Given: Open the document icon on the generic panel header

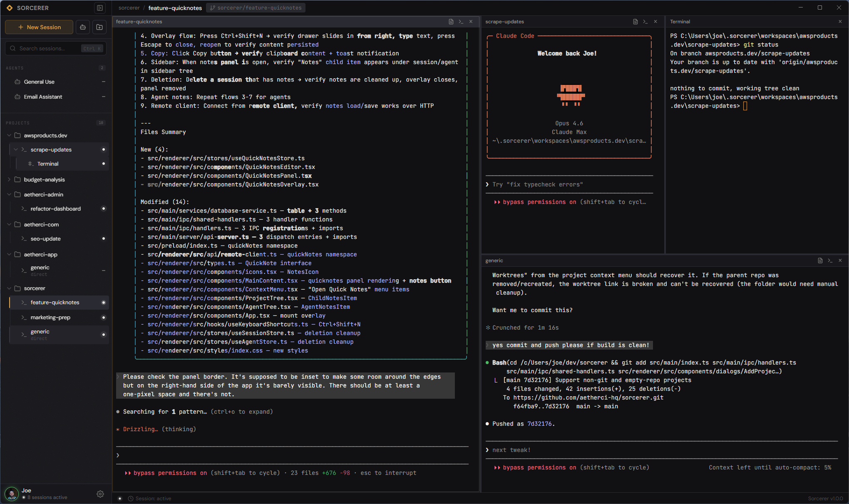Looking at the screenshot, I should 820,261.
